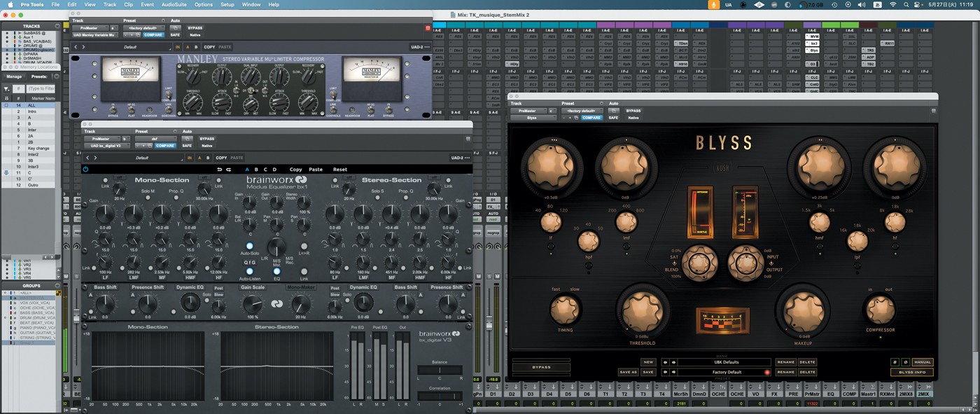Screen dimensions: 980x414
Task: Go to previous preset in bx_digital window
Action: point(87,158)
